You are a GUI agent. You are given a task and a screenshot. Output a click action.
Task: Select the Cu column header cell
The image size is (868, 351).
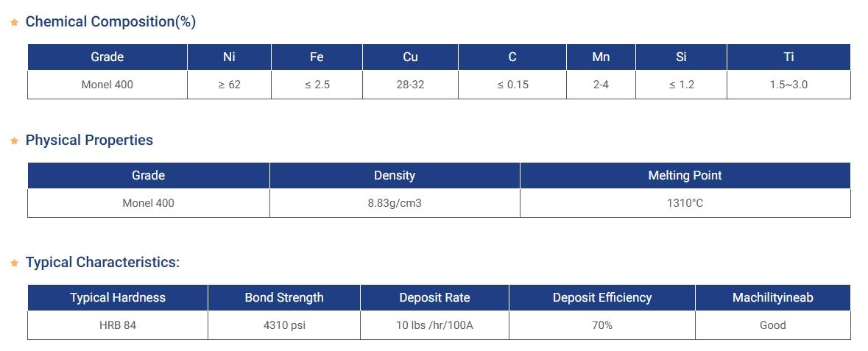411,57
